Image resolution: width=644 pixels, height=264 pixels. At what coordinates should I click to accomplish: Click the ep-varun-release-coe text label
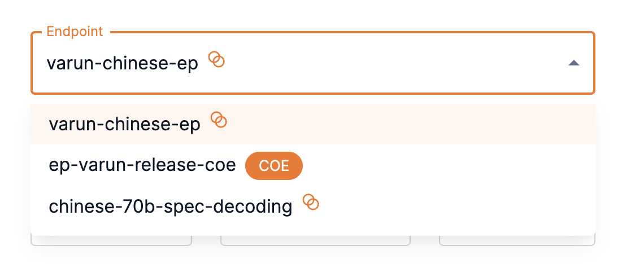coord(142,166)
